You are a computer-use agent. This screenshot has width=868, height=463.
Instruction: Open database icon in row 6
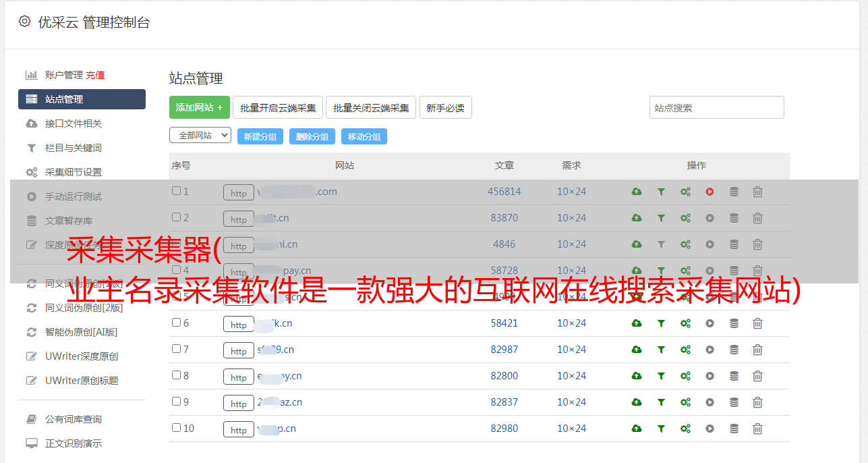(734, 323)
